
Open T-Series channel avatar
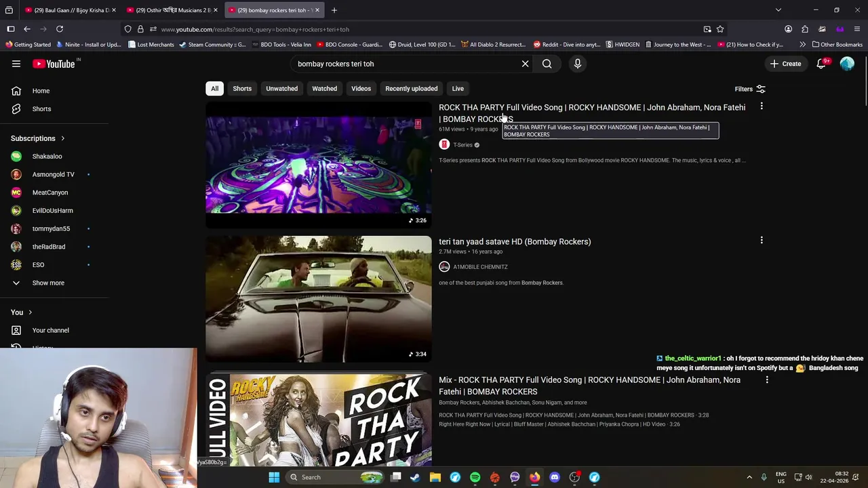pos(444,144)
